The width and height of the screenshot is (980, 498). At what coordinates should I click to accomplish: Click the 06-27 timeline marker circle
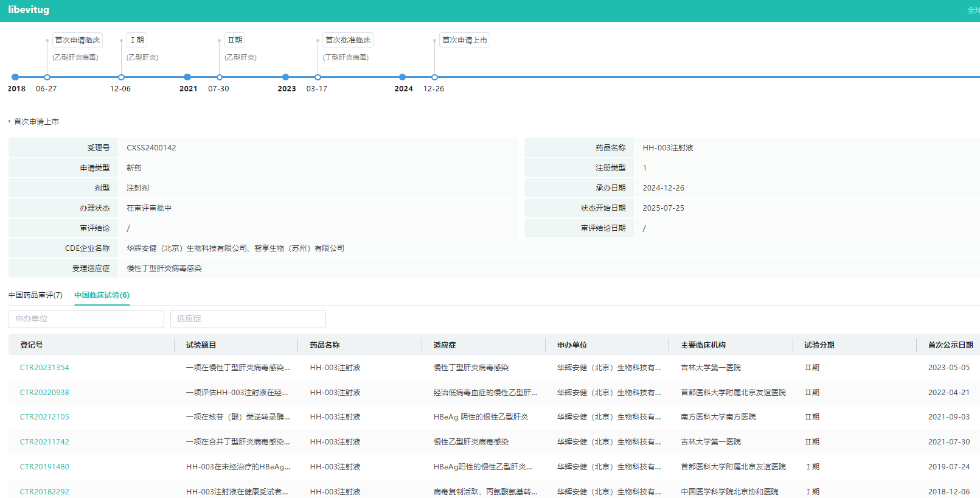[x=47, y=77]
